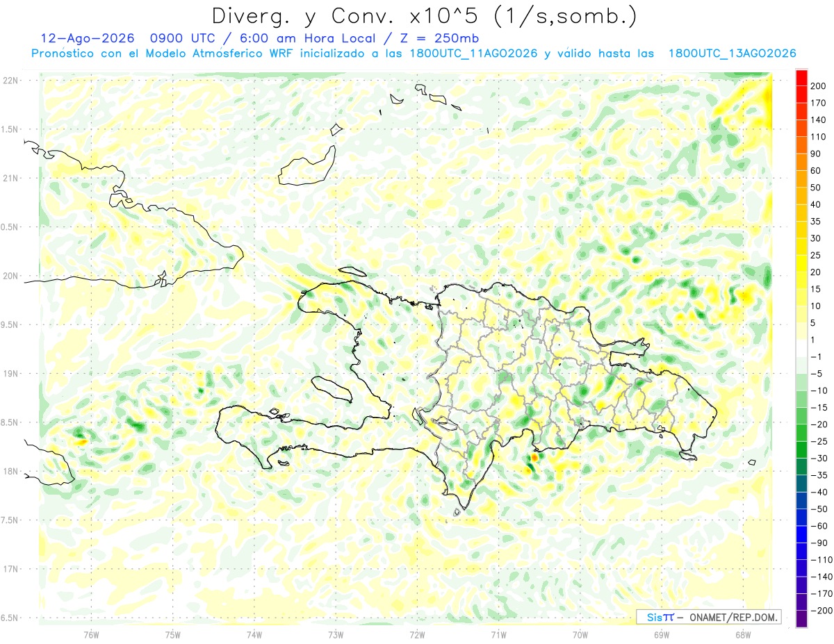Click the '21N' latitude label
Image resolution: width=834 pixels, height=644 pixels.
[10, 179]
